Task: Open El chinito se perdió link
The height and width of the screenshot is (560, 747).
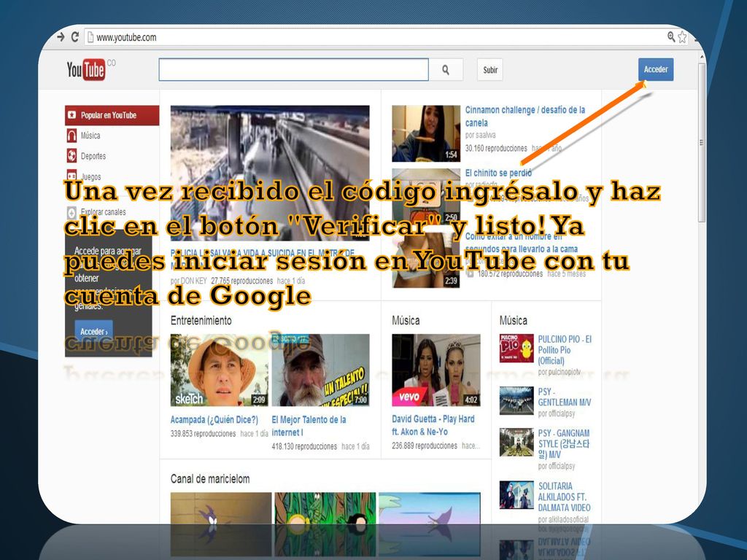Action: point(498,173)
